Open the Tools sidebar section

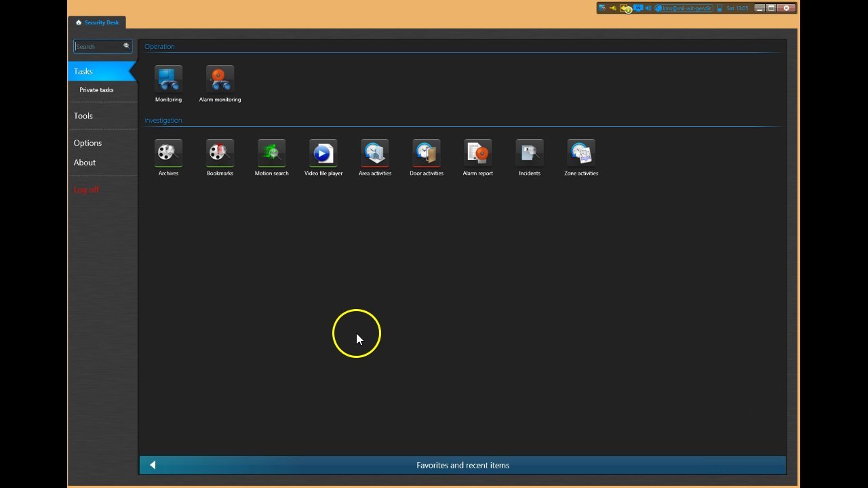pos(83,116)
